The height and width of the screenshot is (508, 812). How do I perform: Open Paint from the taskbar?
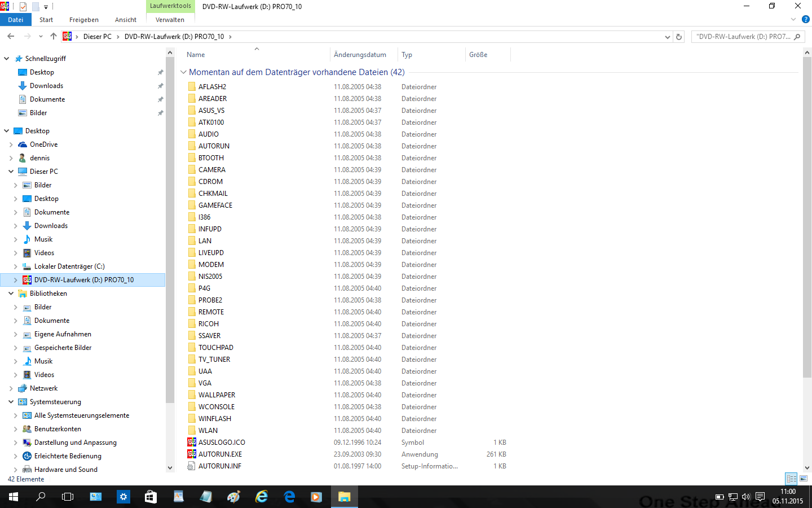click(233, 497)
